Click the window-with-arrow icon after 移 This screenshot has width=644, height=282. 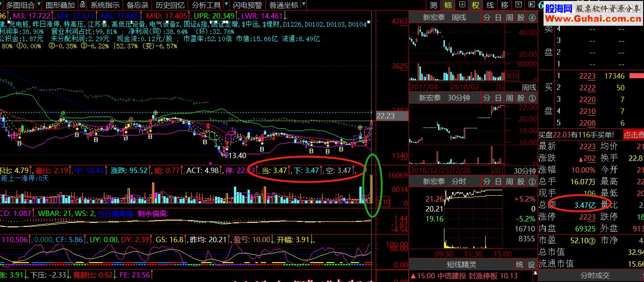[519, 5]
